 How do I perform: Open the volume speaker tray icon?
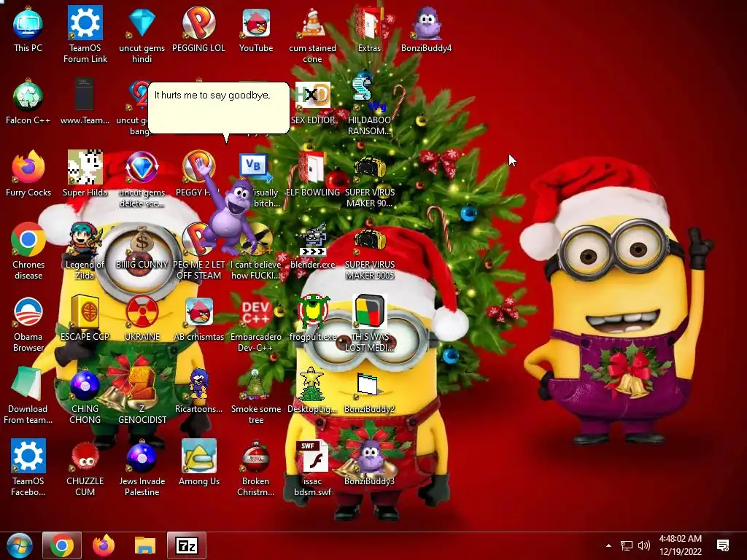click(644, 545)
